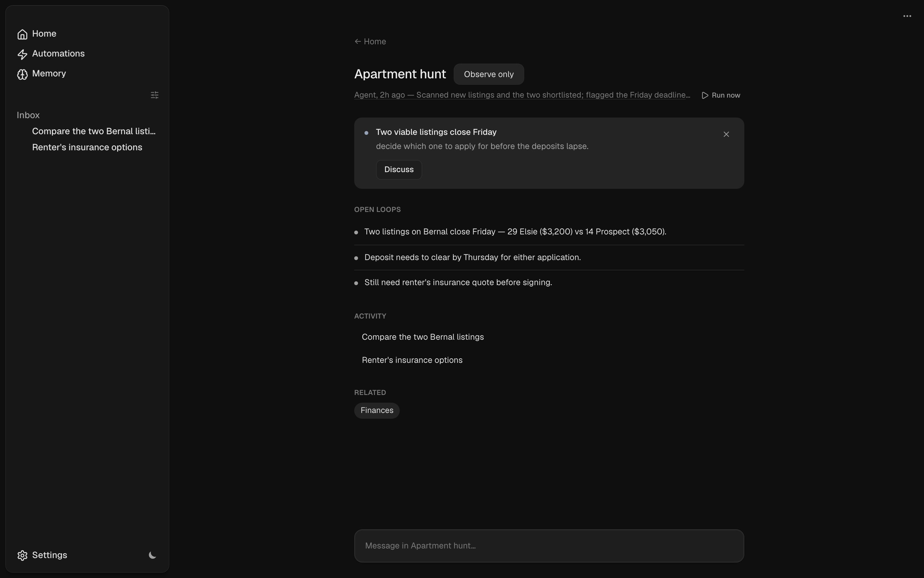Open the three-dot more options menu
The width and height of the screenshot is (924, 578).
[907, 16]
